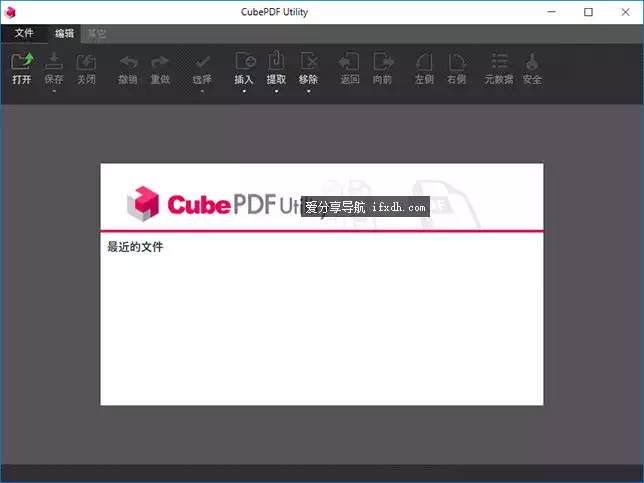Click the Extract (提取) page icon
The image size is (644, 483).
tap(276, 60)
